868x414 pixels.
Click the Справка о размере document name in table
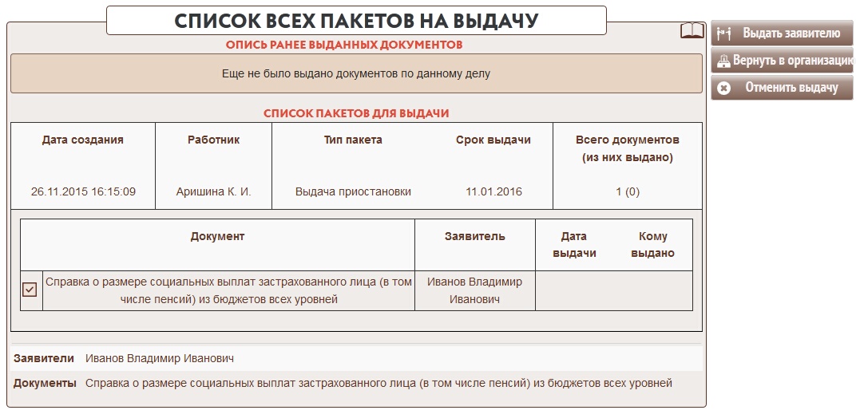(x=228, y=290)
